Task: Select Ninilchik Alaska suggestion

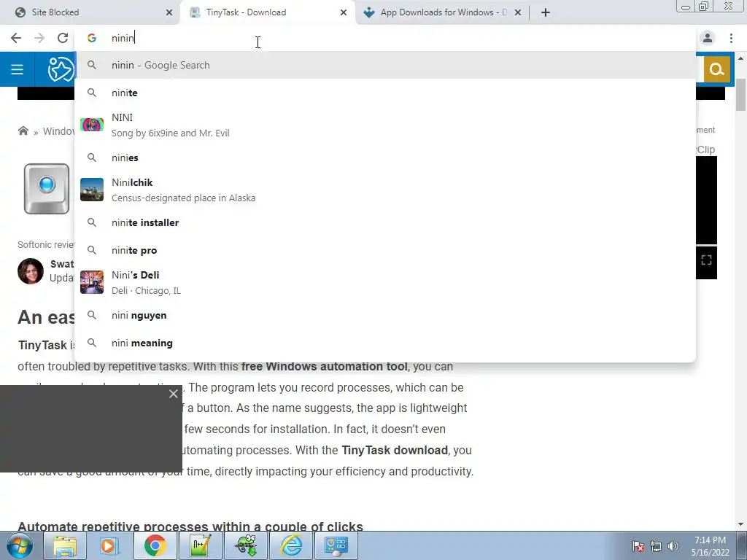Action: pos(385,190)
